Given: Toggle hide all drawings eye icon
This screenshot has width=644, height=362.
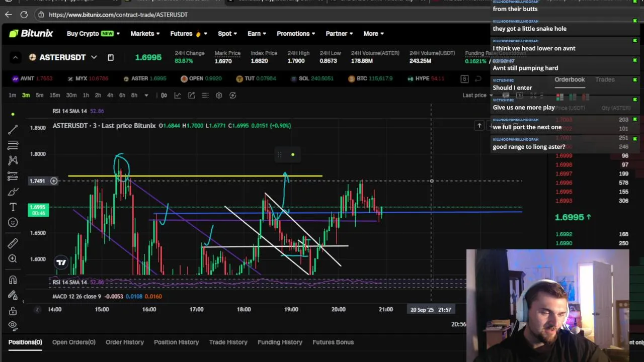Looking at the screenshot, I should tap(13, 325).
